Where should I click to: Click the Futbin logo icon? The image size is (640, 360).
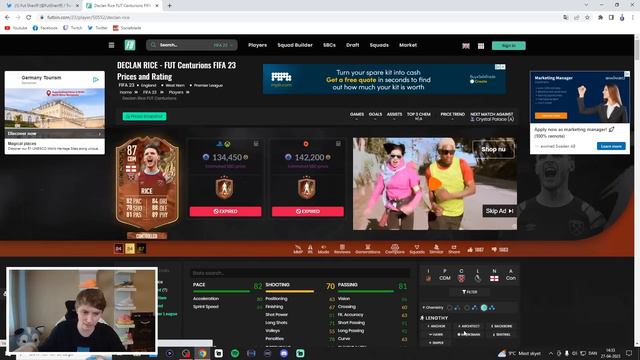coord(130,45)
